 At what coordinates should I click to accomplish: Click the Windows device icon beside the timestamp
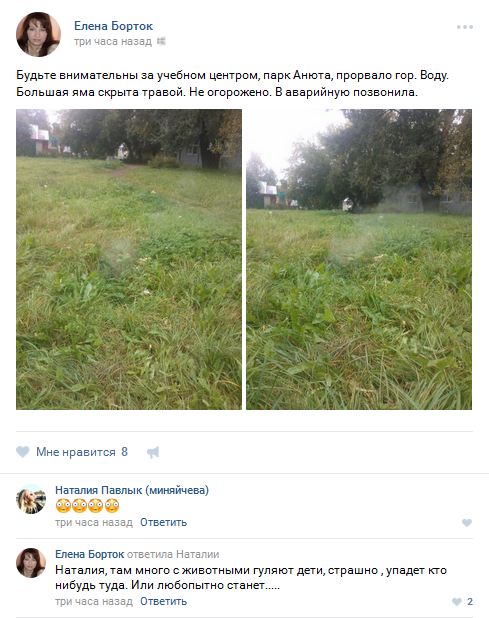coord(161,41)
